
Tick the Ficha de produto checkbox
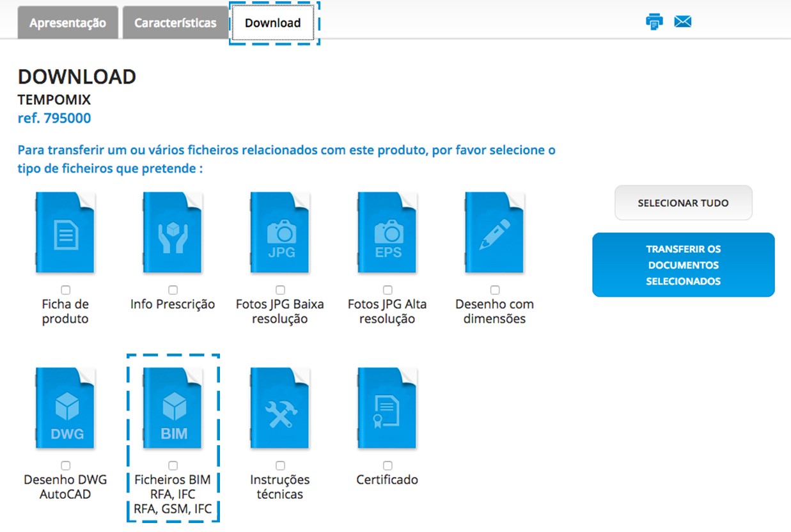pyautogui.click(x=66, y=290)
